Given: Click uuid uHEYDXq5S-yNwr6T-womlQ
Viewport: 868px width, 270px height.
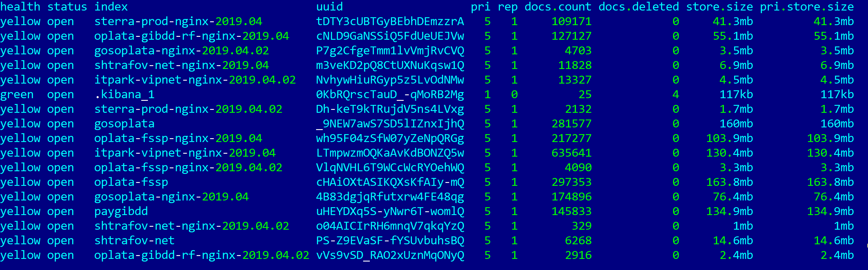Looking at the screenshot, I should (390, 212).
